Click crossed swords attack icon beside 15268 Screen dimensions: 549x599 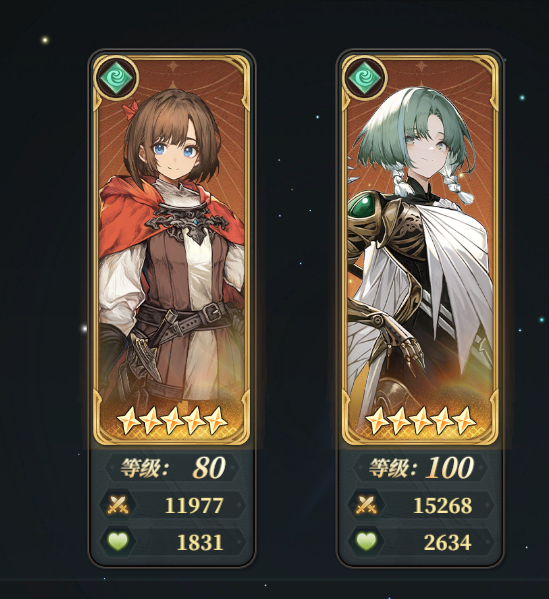point(366,505)
